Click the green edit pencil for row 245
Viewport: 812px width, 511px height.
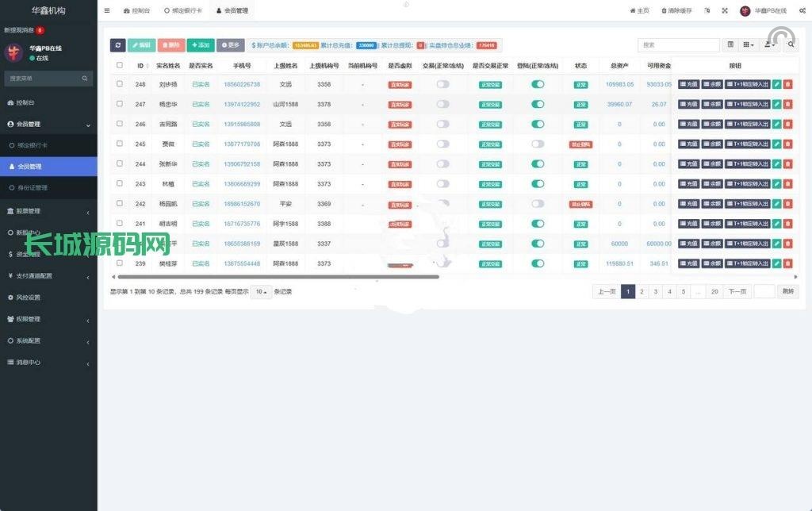point(776,144)
